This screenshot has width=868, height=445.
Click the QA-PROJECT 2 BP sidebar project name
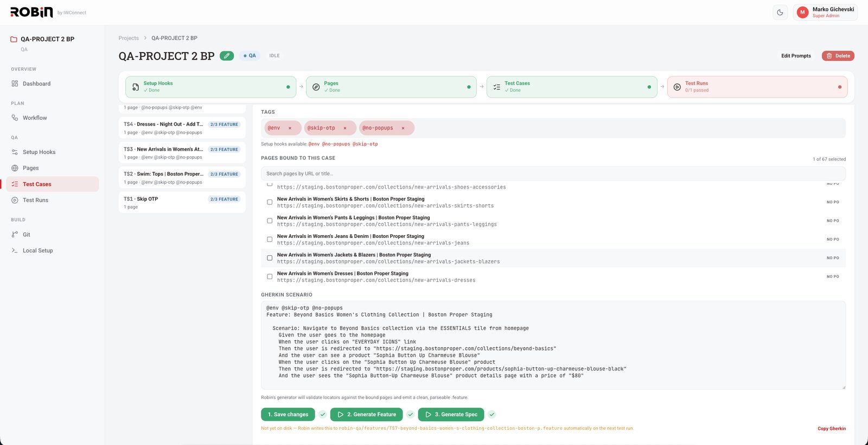47,39
